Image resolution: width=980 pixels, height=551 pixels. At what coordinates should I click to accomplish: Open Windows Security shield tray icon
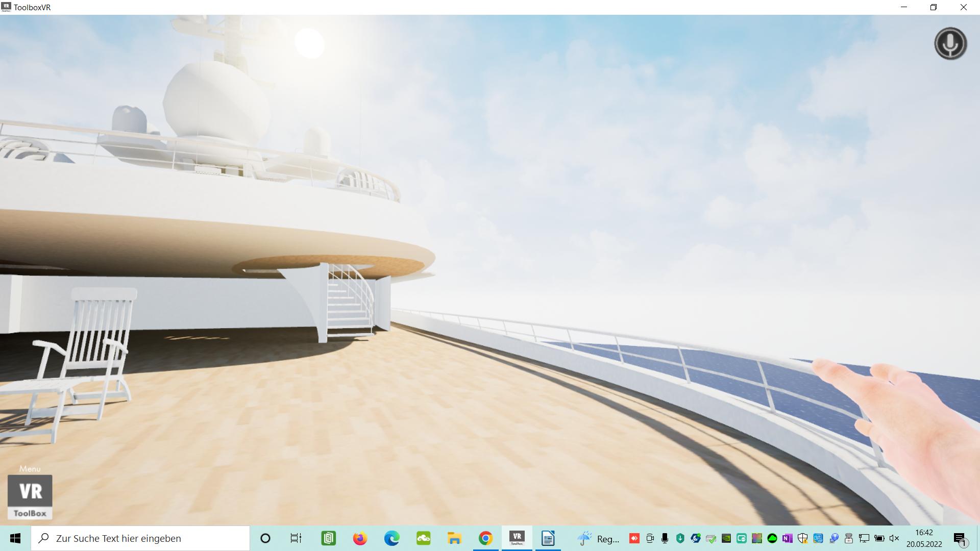pyautogui.click(x=803, y=538)
